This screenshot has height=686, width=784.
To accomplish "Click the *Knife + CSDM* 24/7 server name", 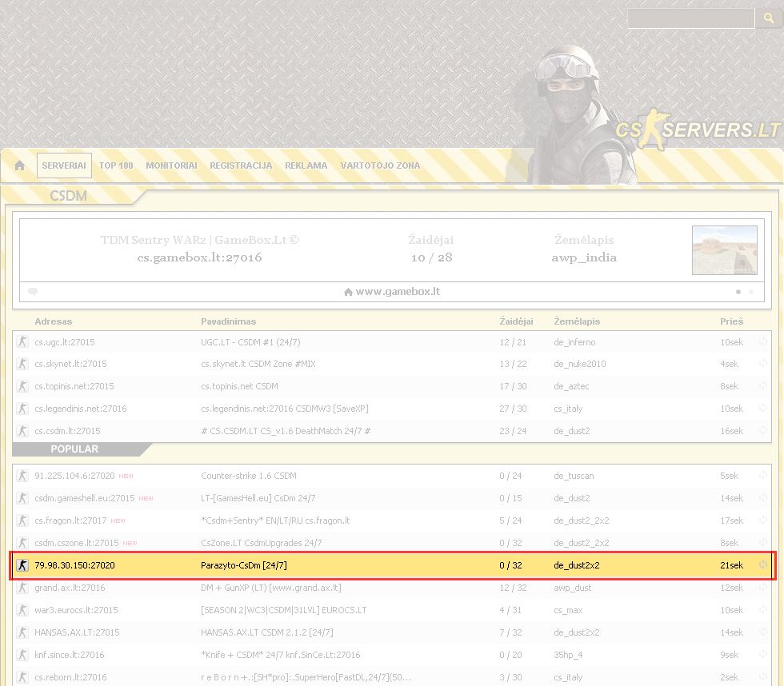I will pos(281,655).
